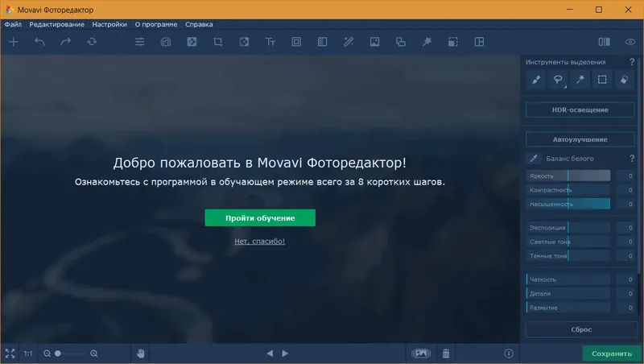
Task: Select the magic wand selection tool
Action: coord(580,80)
